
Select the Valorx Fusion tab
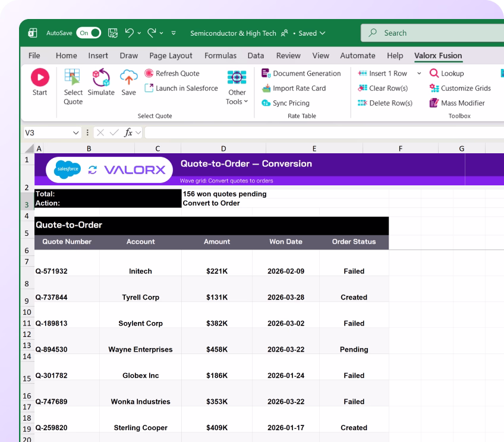point(438,56)
